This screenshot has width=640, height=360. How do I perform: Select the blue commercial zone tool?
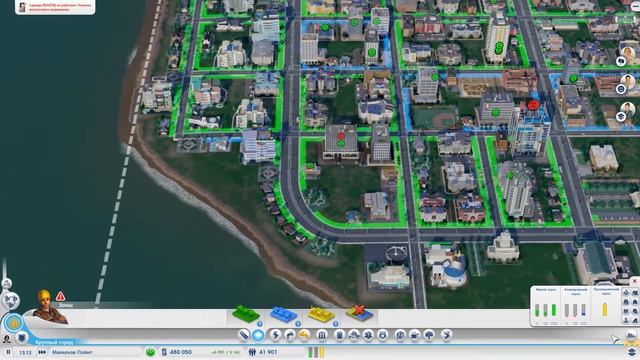284,314
